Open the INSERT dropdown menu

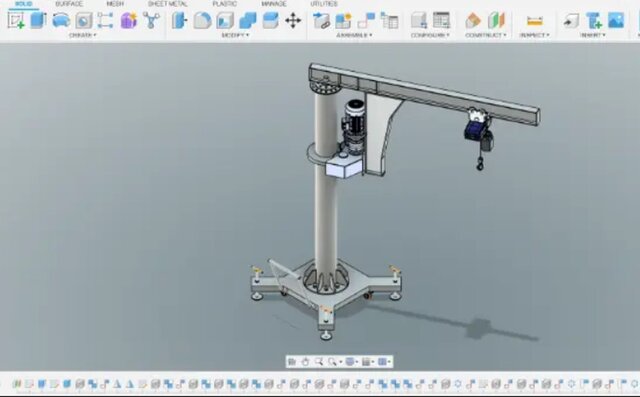592,35
